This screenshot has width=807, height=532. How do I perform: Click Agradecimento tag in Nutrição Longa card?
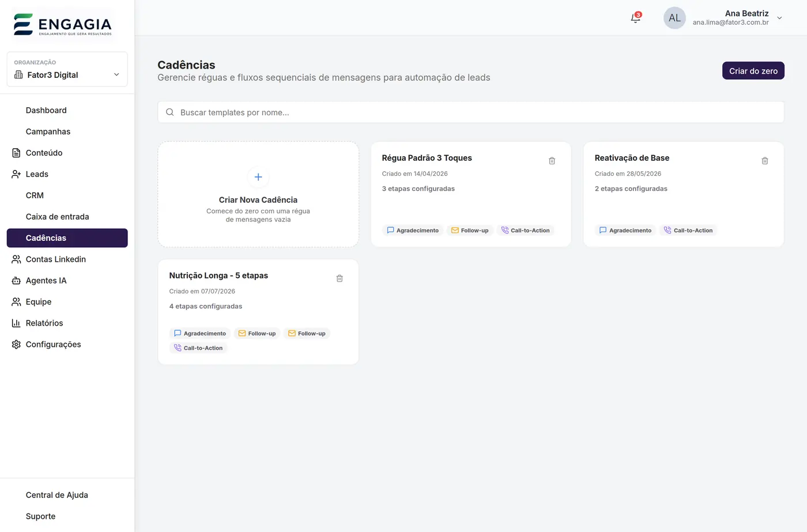(x=200, y=334)
